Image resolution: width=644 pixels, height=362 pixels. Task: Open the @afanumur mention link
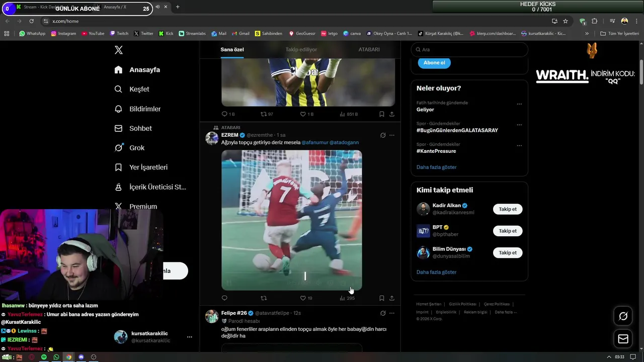coord(314,142)
